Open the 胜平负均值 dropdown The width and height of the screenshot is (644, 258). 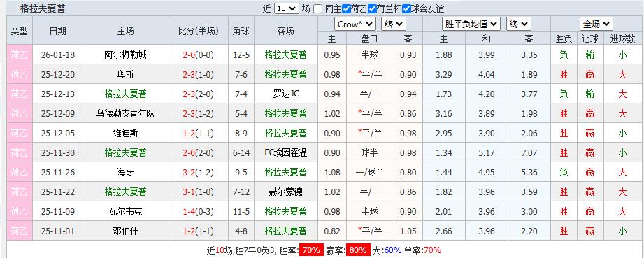click(471, 24)
